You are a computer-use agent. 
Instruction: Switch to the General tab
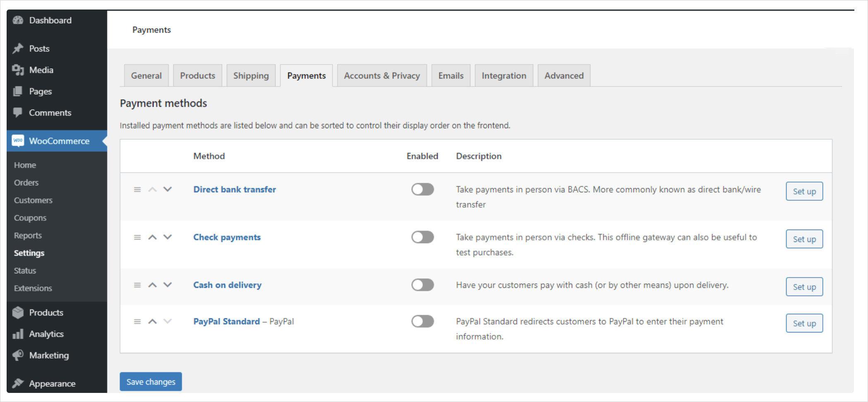click(x=146, y=76)
